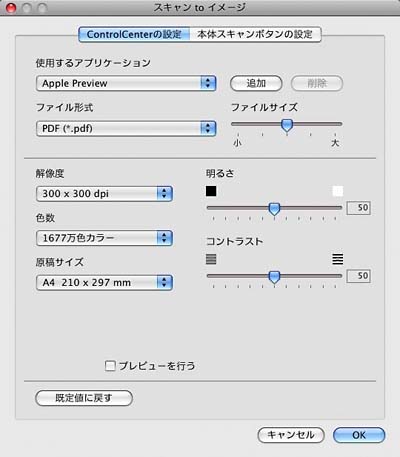The image size is (400, 457).
Task: Click the brightness value field showing 50
Action: pos(358,208)
